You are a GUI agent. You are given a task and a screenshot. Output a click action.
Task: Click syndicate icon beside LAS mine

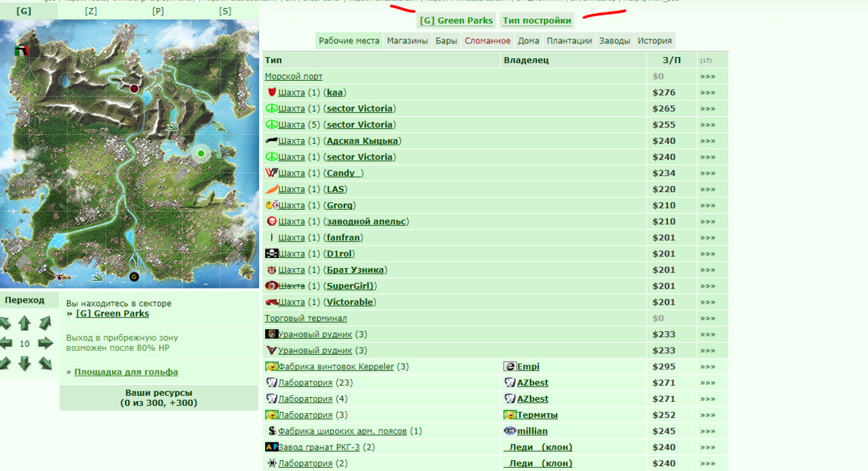[271, 189]
